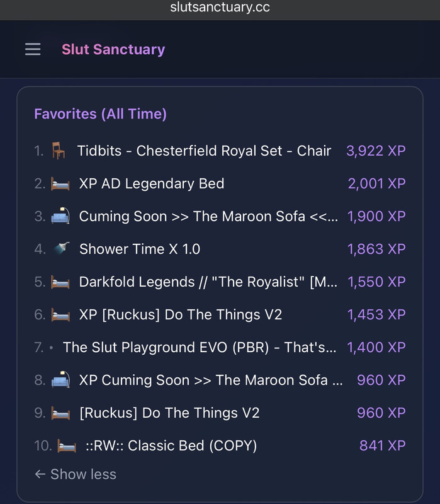Click the sofa icon on the eighth ranked entry

click(60, 379)
